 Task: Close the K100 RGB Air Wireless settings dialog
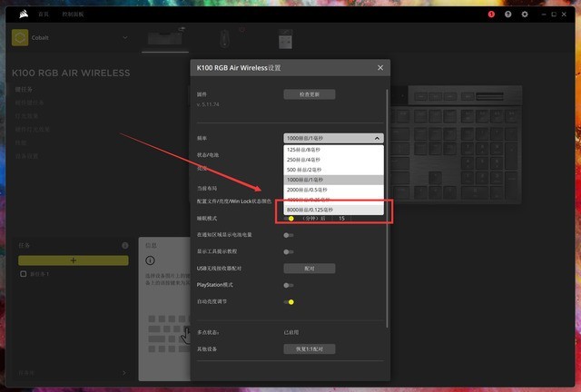click(380, 68)
